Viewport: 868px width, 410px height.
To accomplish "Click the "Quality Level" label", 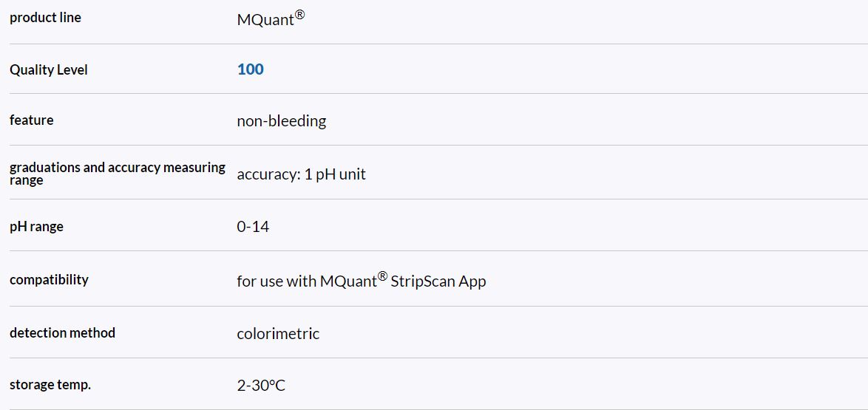I will click(48, 70).
